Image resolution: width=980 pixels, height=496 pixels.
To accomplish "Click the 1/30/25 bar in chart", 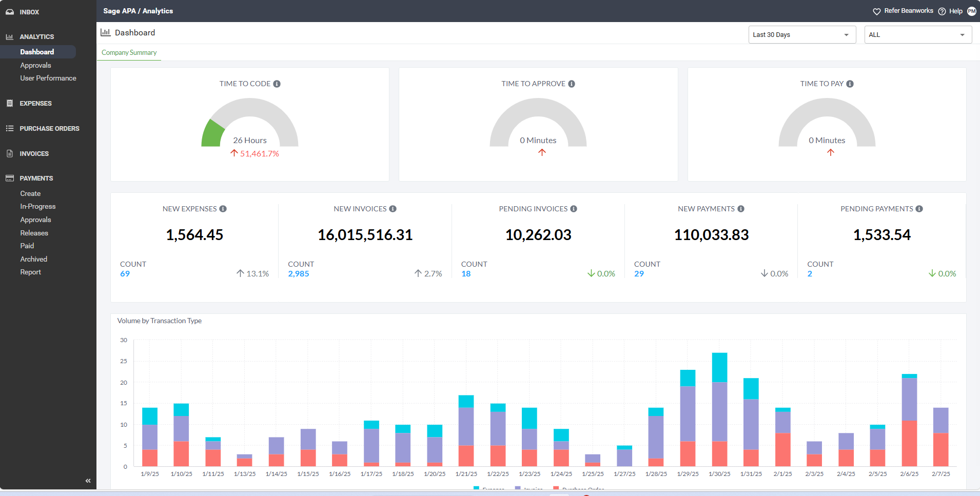I will pos(719,410).
